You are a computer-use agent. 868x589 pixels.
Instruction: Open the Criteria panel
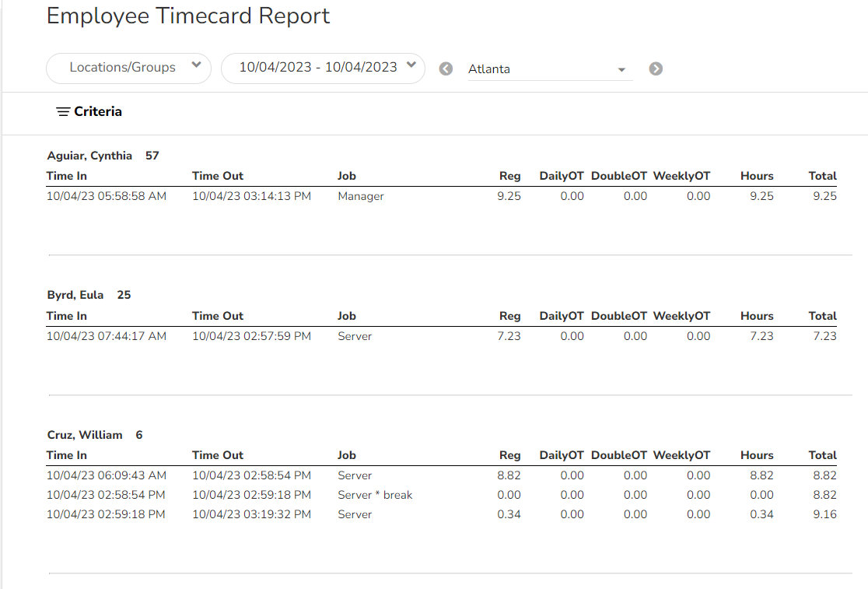pyautogui.click(x=97, y=111)
